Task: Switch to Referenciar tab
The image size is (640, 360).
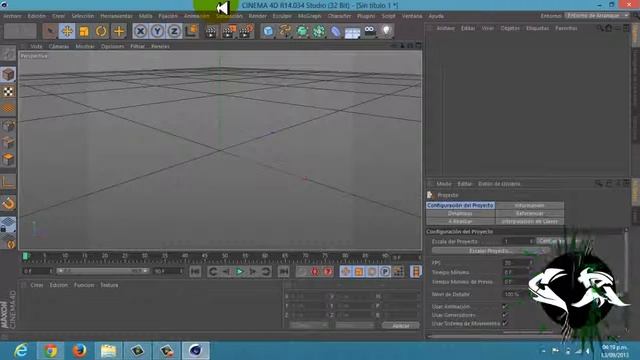Action: [529, 213]
